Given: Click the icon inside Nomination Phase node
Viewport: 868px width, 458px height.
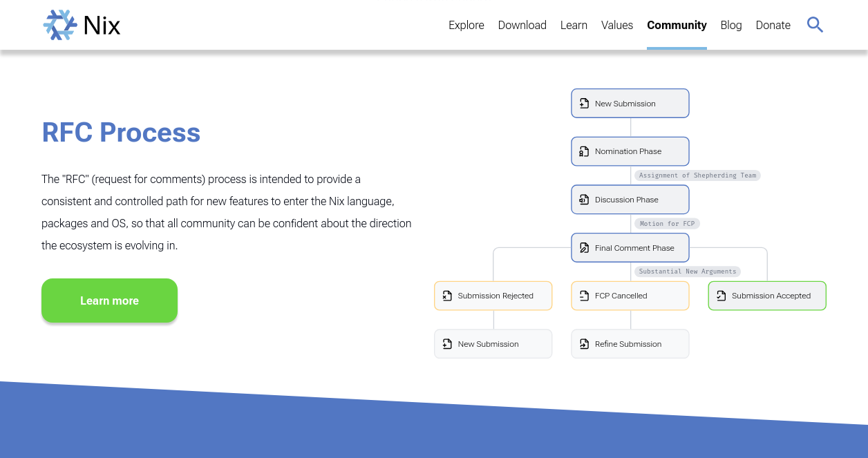Looking at the screenshot, I should [x=585, y=151].
